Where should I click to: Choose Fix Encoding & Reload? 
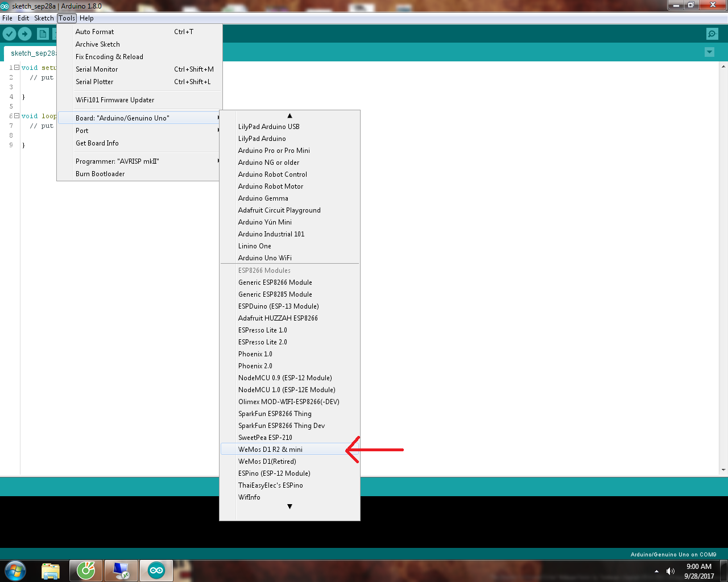[139, 57]
